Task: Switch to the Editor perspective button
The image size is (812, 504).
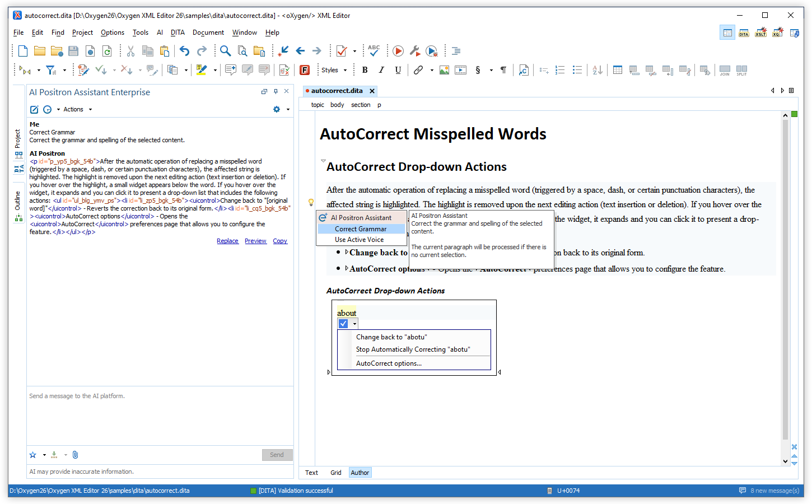Action: [x=727, y=32]
